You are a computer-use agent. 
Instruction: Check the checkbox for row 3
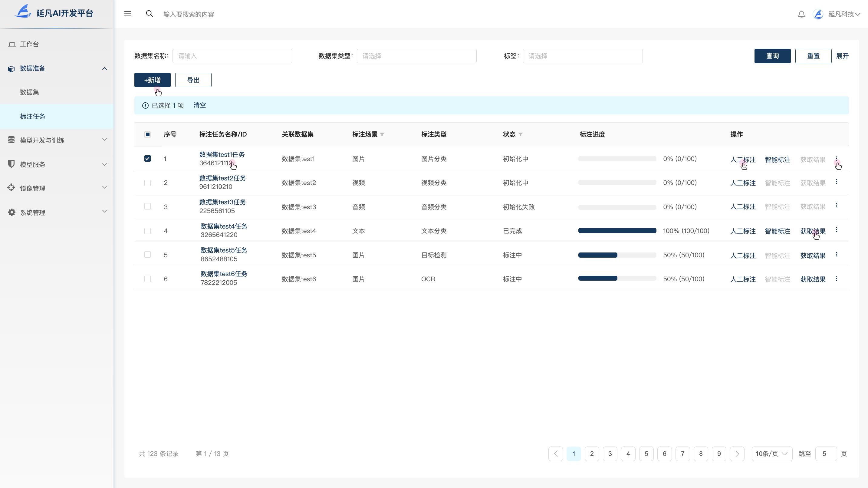[x=147, y=206]
